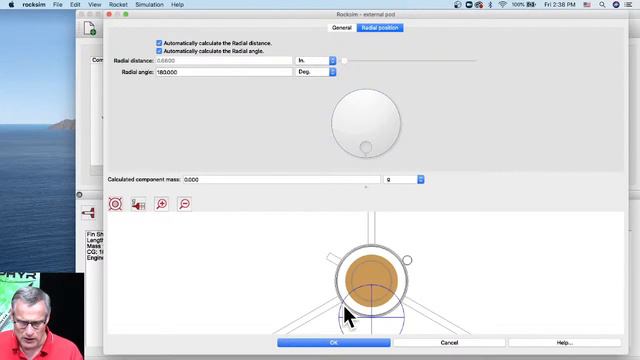Click the Bluetooth icon in menu bar
Screen dimensions: 640x360
tap(490, 4)
